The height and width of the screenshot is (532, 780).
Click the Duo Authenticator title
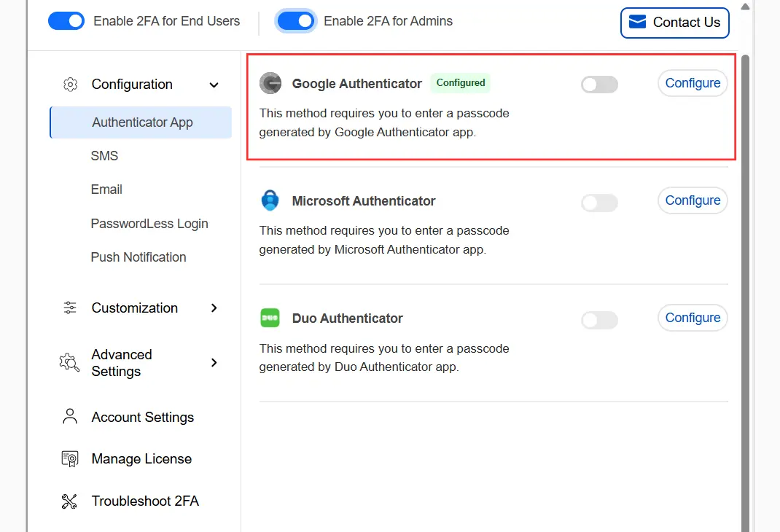coord(347,318)
